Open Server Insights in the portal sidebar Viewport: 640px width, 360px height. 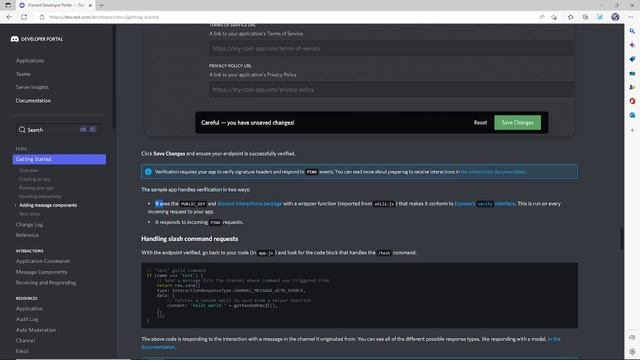tap(32, 87)
